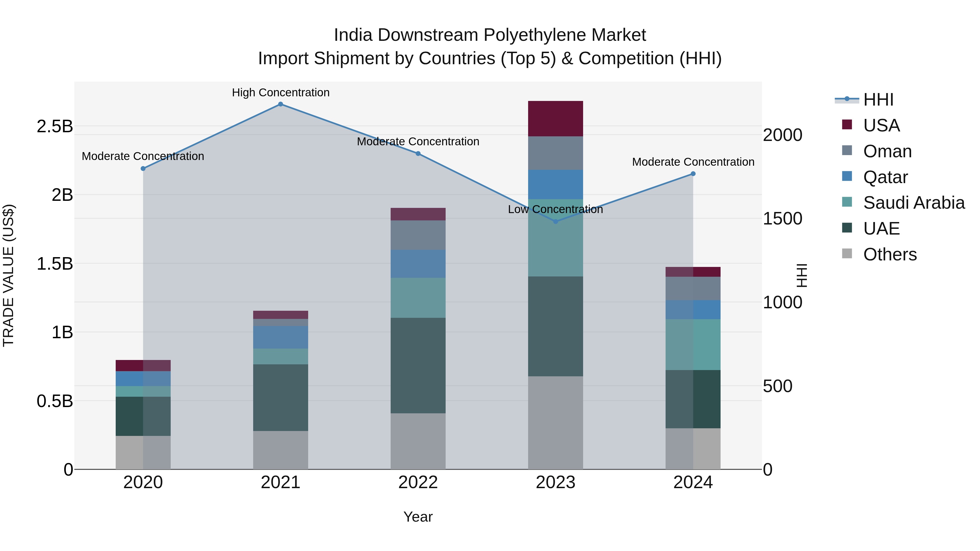Toggle the Oman legend entry
This screenshot has width=980, height=551.
877,151
